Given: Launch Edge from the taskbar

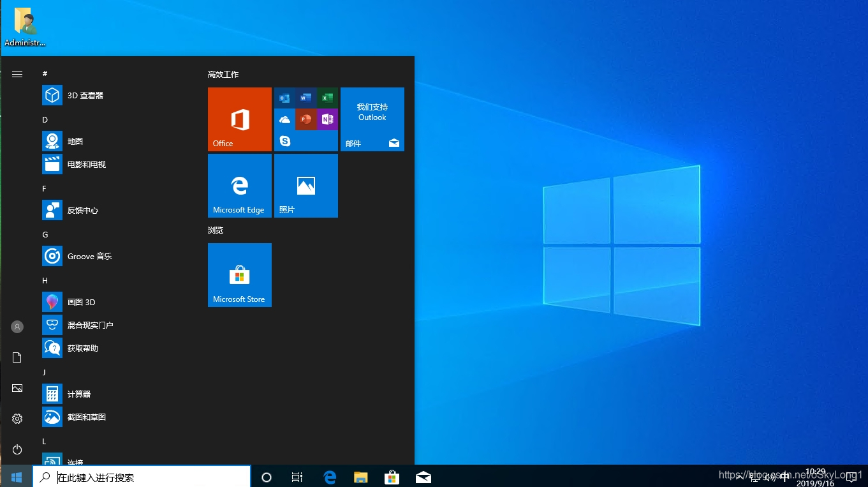Looking at the screenshot, I should (330, 477).
